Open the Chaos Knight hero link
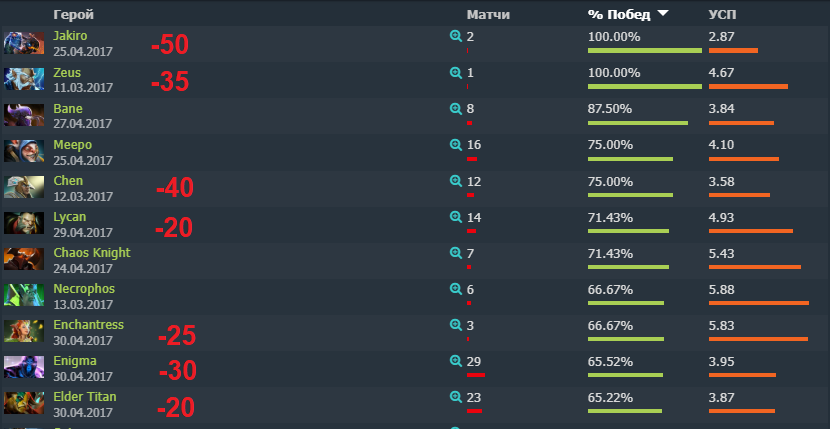 (92, 253)
